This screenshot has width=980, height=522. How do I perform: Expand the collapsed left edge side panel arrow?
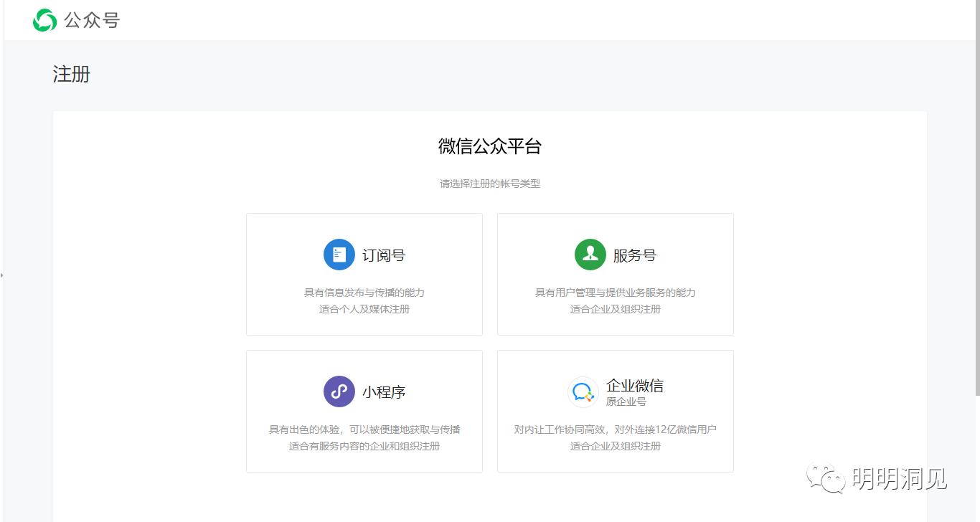3,275
